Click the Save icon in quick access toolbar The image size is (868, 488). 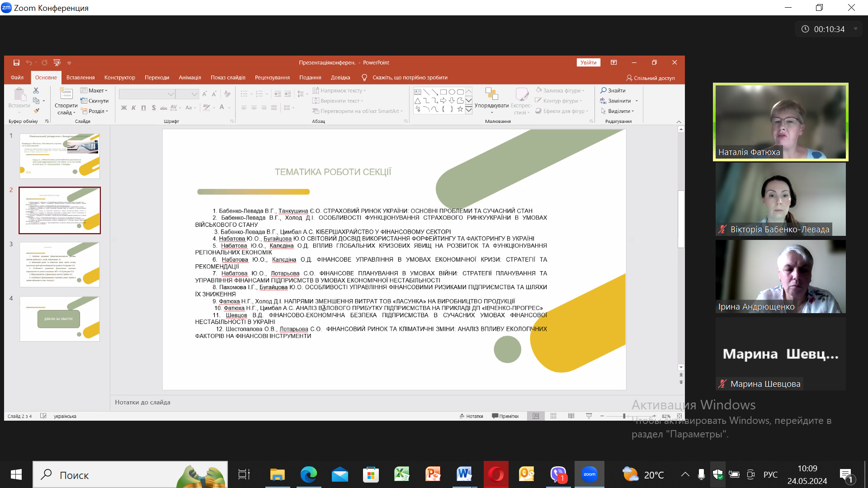point(16,63)
